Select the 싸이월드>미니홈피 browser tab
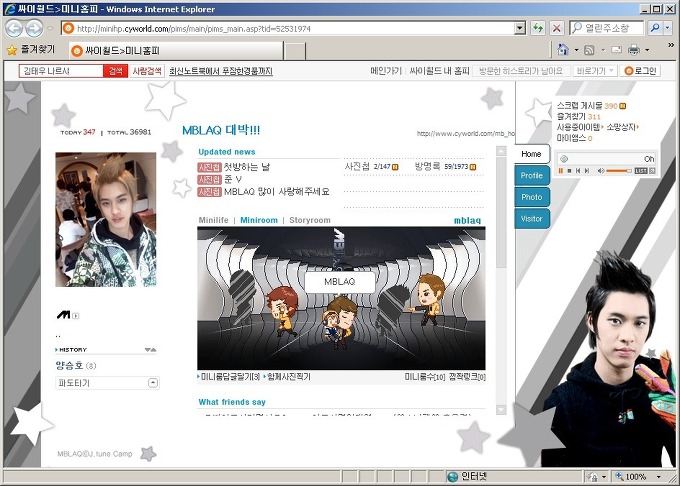Screen dimensions: 680x486 176,51
